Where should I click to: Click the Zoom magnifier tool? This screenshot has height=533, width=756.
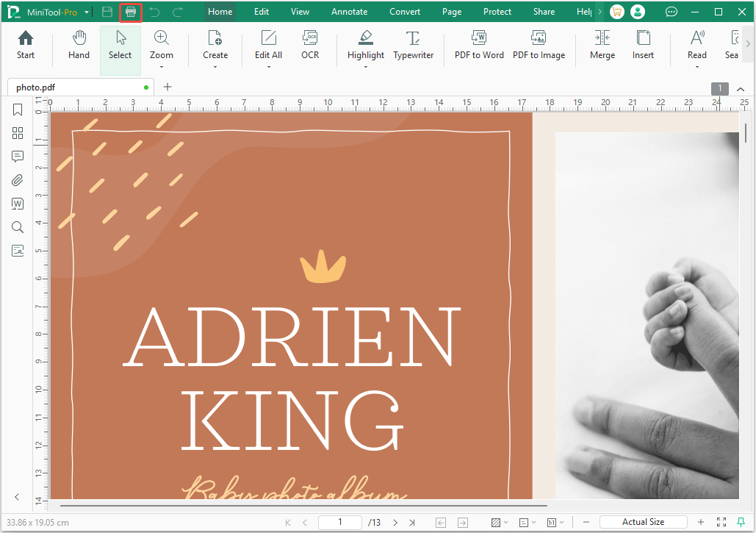pos(161,45)
